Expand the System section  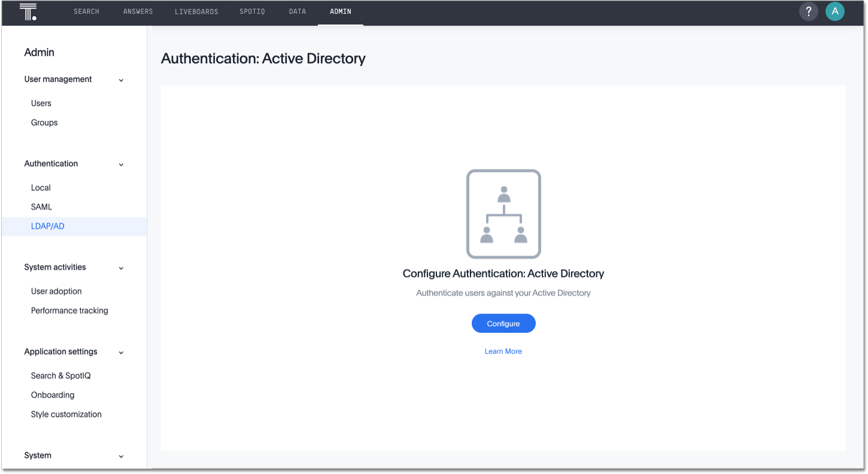tap(122, 455)
